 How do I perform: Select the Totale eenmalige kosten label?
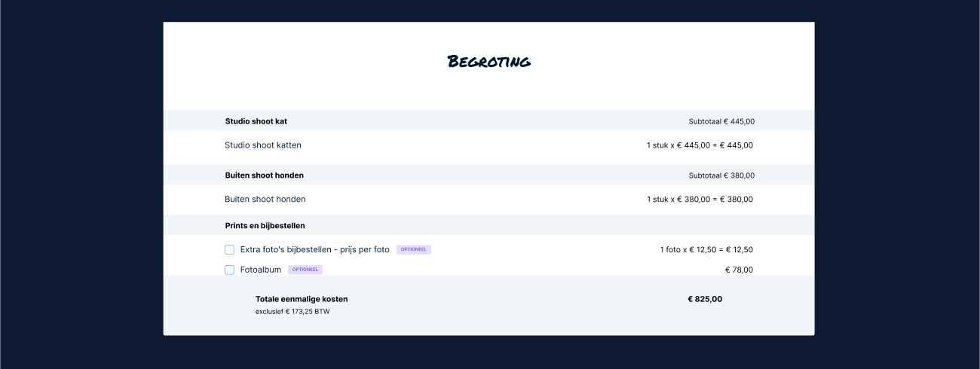302,299
